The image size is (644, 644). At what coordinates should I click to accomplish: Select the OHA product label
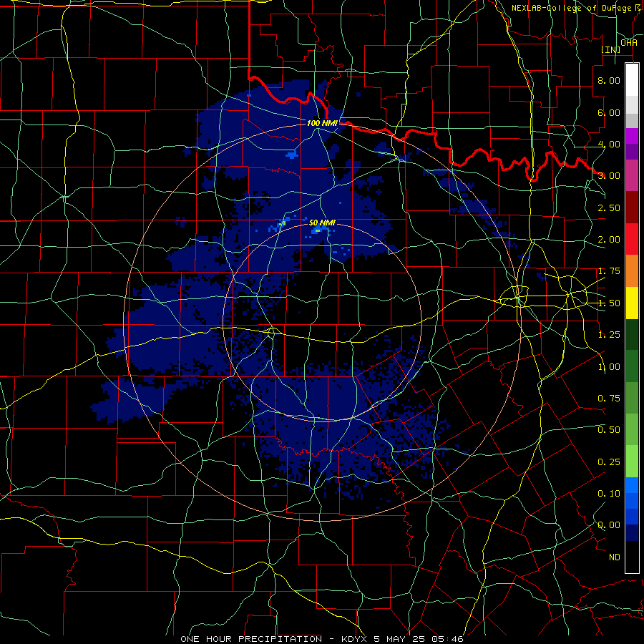[x=628, y=42]
